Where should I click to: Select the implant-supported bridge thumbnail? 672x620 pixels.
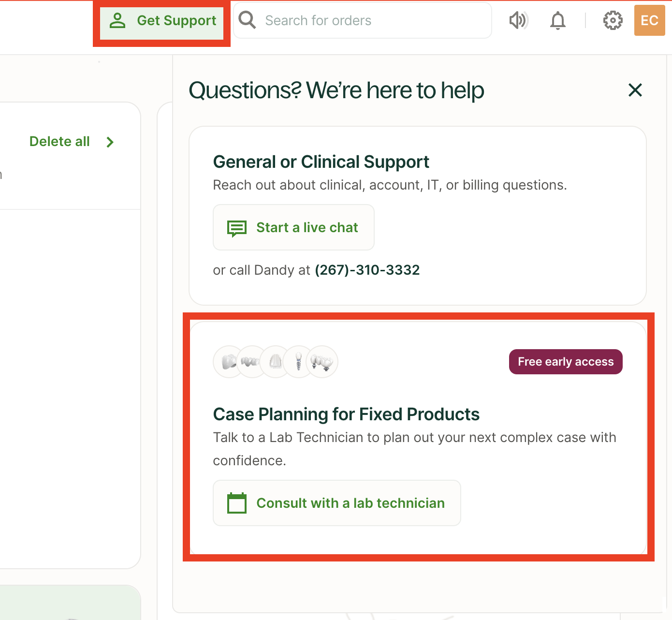click(322, 362)
